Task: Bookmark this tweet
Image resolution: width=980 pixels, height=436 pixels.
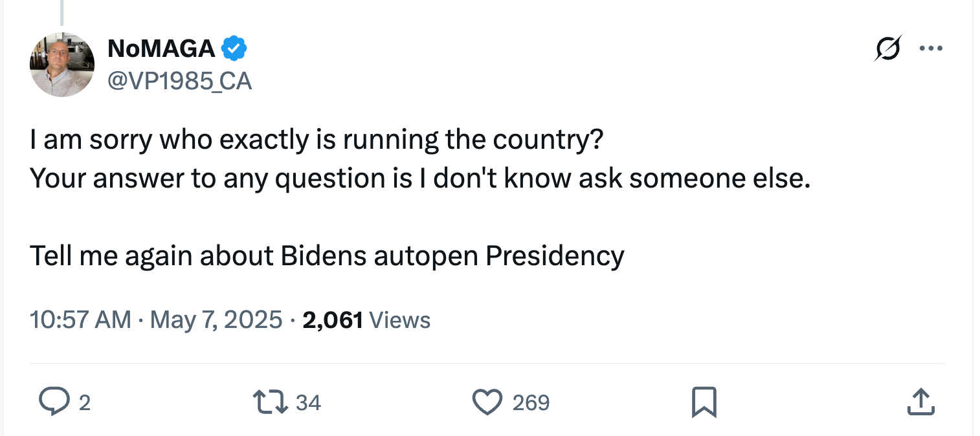Action: pos(704,402)
